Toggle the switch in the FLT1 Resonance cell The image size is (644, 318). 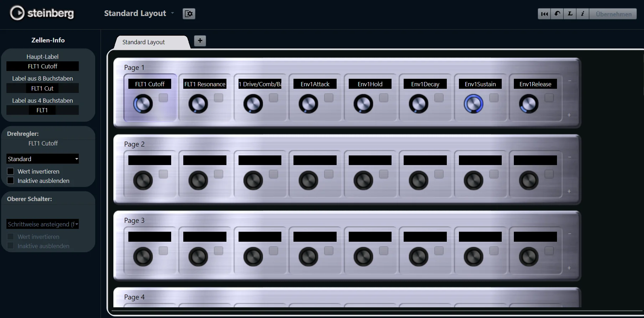pyautogui.click(x=219, y=98)
